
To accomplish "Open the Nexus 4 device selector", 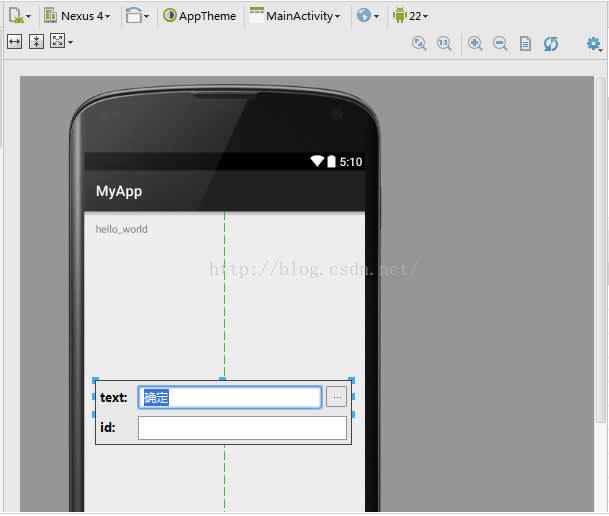I will click(77, 16).
